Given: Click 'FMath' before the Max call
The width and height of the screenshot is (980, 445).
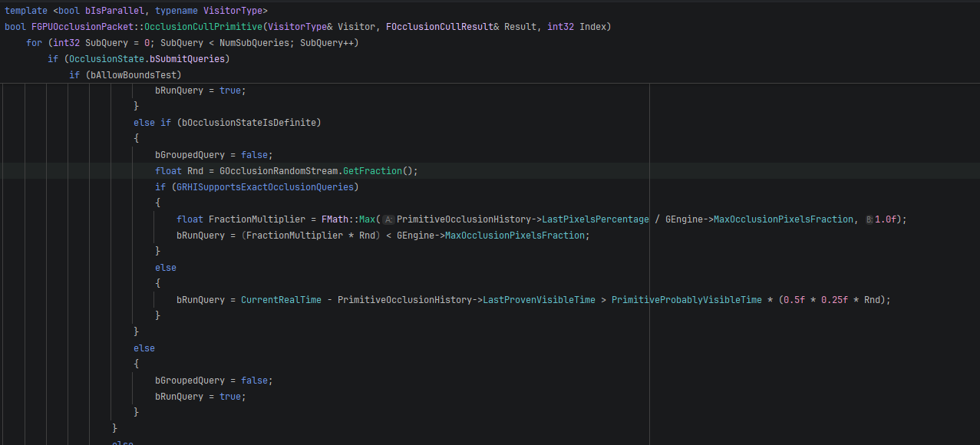Looking at the screenshot, I should pyautogui.click(x=335, y=219).
